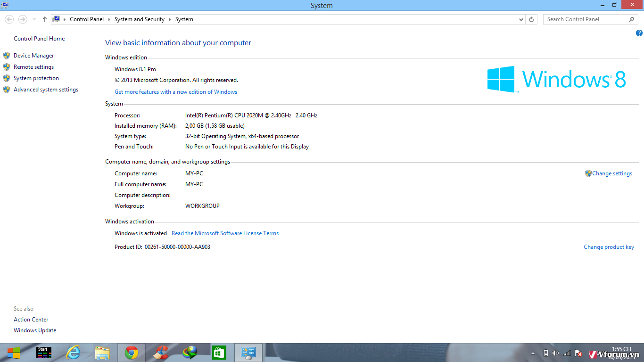
Task: Open Device Manager link
Action: [33, 56]
